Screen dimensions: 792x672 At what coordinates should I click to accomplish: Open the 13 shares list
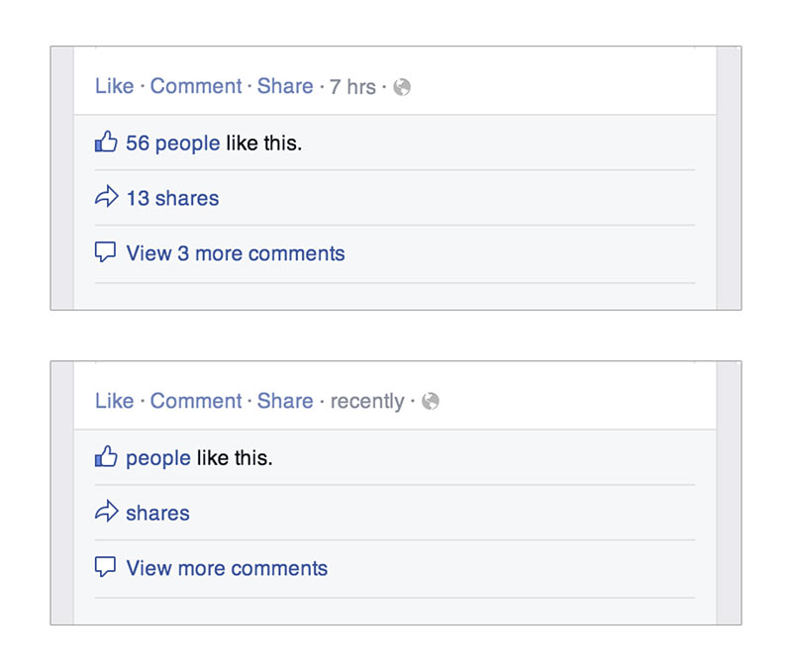coord(172,198)
